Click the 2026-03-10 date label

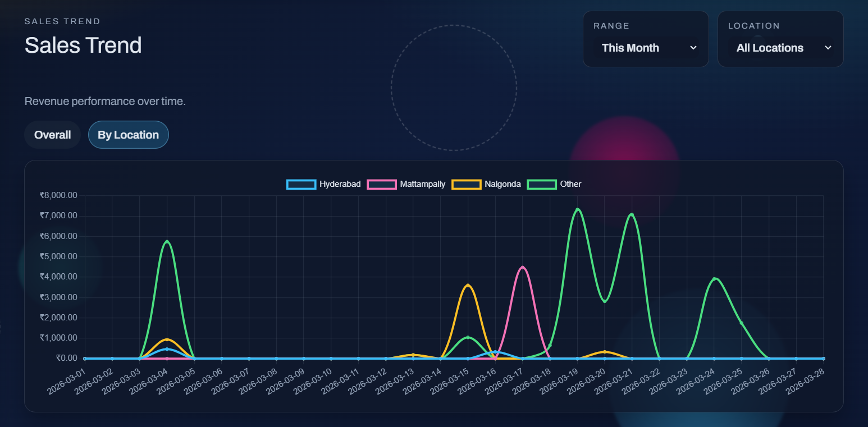click(x=313, y=380)
